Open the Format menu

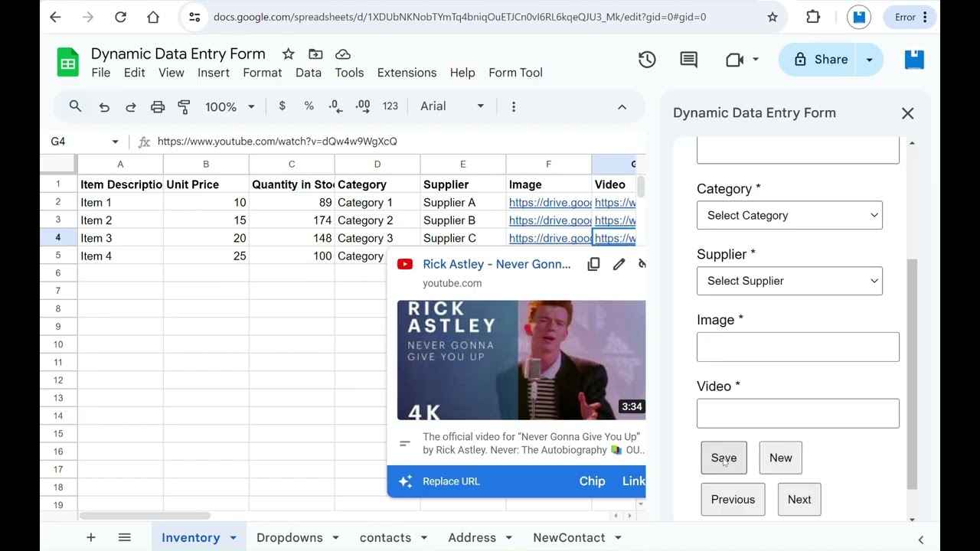[x=262, y=73]
